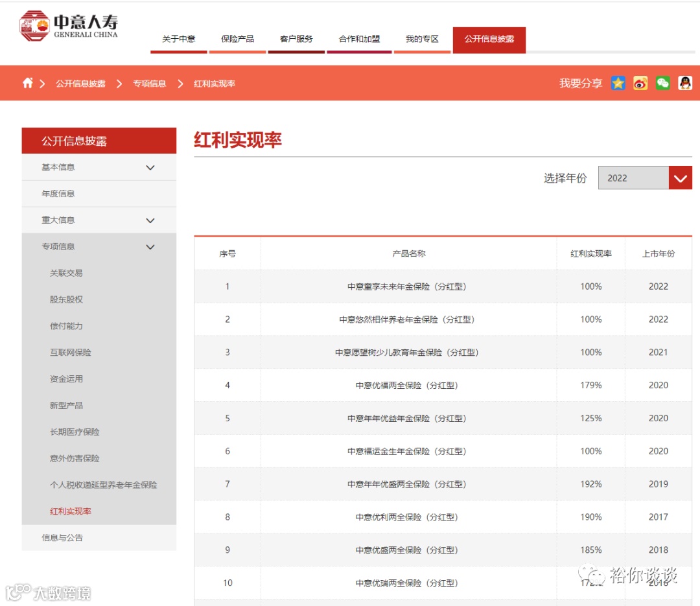Click the 红利实现率 column header

pyautogui.click(x=590, y=253)
